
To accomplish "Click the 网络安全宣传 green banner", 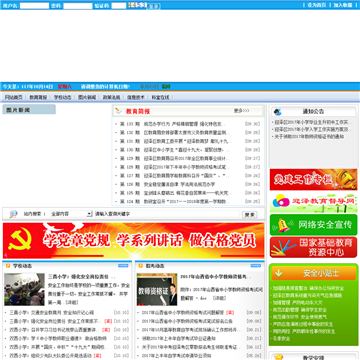I will [313, 225].
